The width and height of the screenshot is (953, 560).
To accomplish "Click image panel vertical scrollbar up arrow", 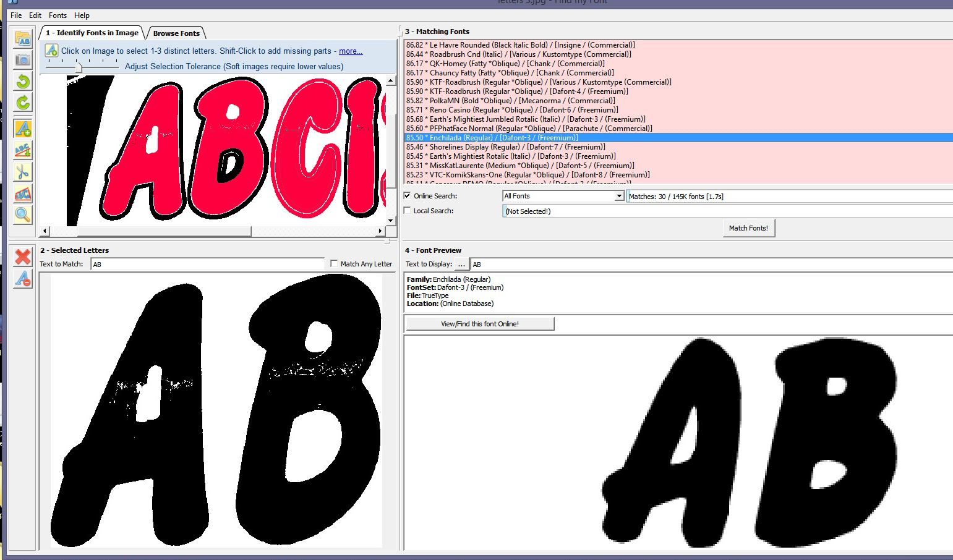I will coord(390,81).
